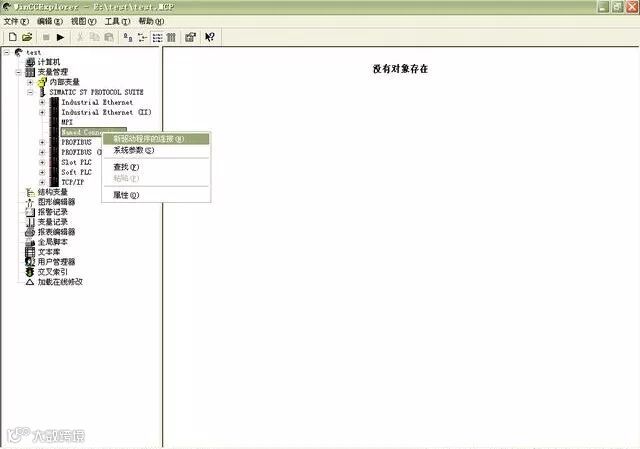Select the Slot PLC label in tree

click(76, 162)
